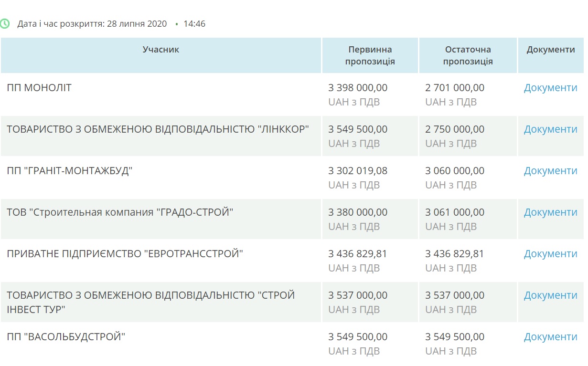Click the disclosure date 28 липня 2020
Screen dimensions: 588x366
137,23
